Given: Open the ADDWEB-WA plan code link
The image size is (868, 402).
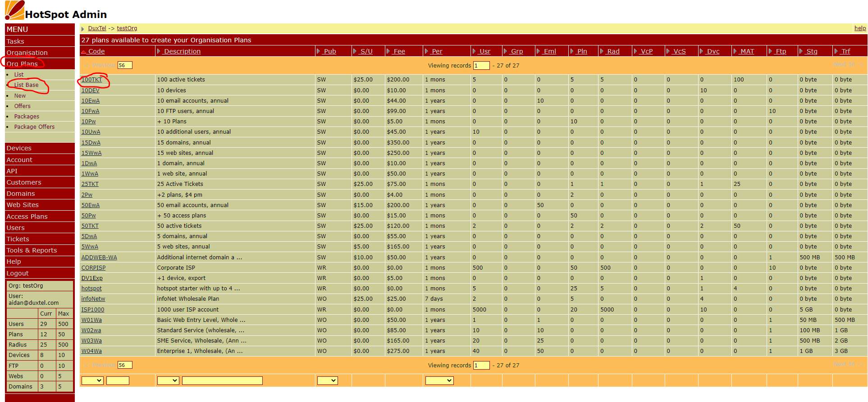Looking at the screenshot, I should point(99,257).
